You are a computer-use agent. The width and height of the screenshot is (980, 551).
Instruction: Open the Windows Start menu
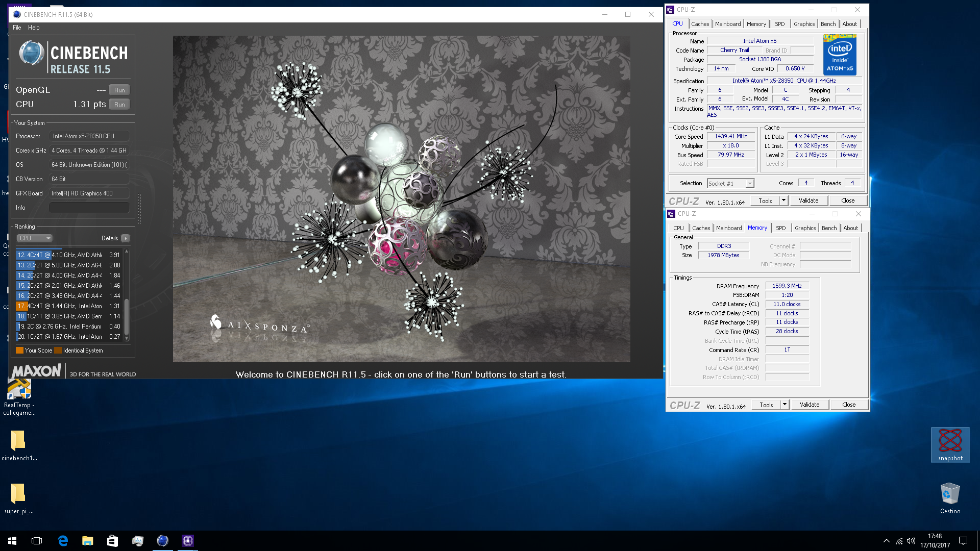[x=12, y=541]
